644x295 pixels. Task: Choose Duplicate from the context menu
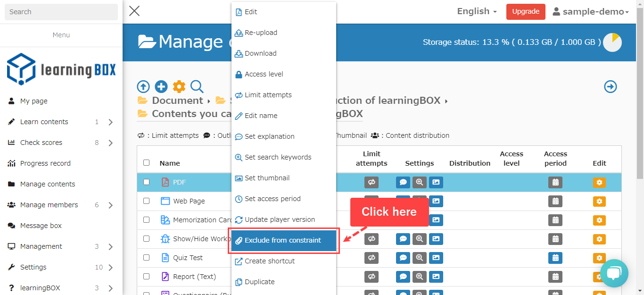click(259, 282)
